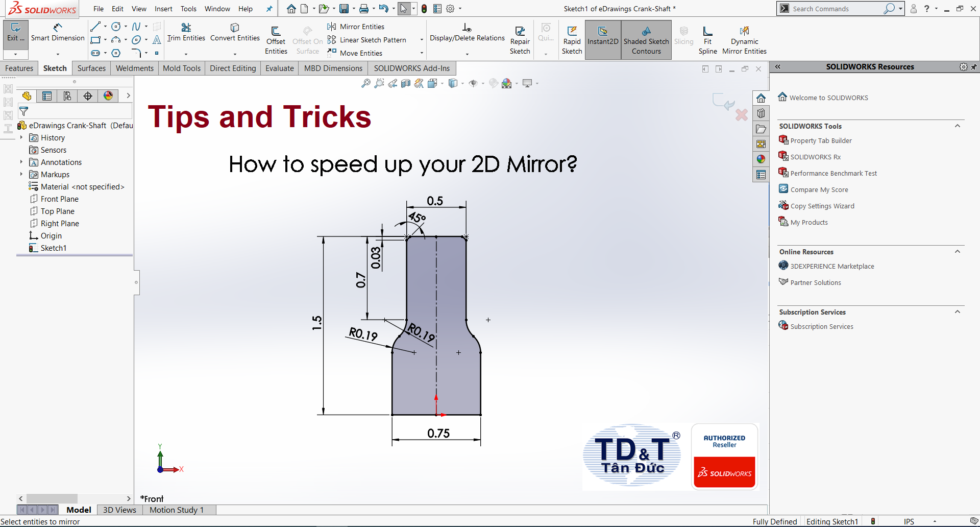Open Display/Delete Relations

point(467,33)
